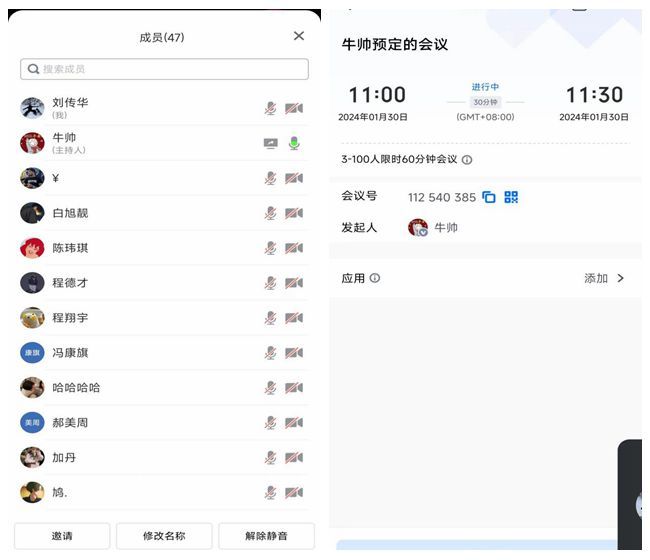The image size is (650, 560).
Task: Expand the 添加 chevron arrow
Action: [x=620, y=278]
